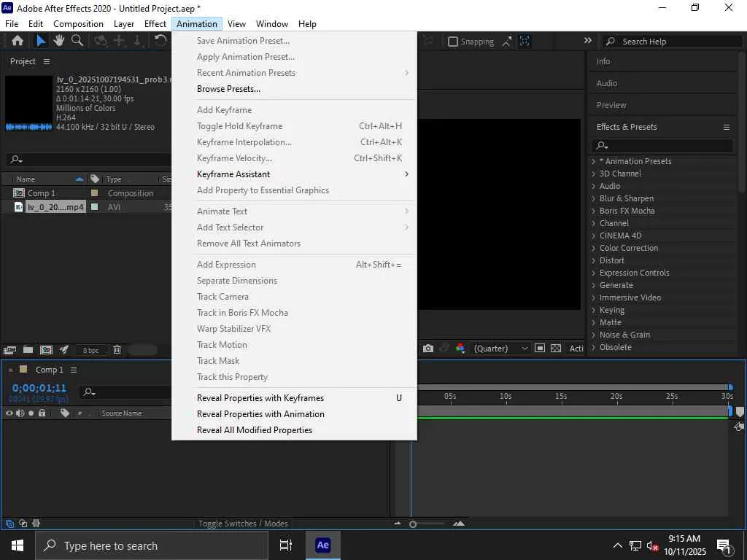Click Interpret Footage icon in Project panel
This screenshot has width=747, height=560.
[x=9, y=350]
